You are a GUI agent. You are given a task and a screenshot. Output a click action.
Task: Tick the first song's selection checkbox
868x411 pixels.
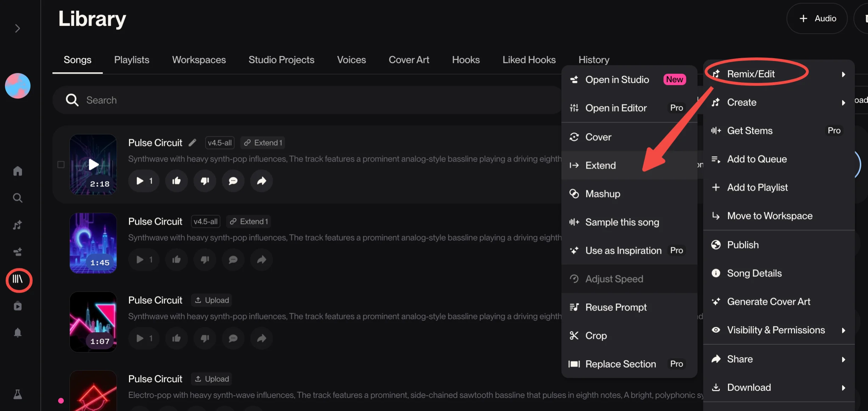61,164
